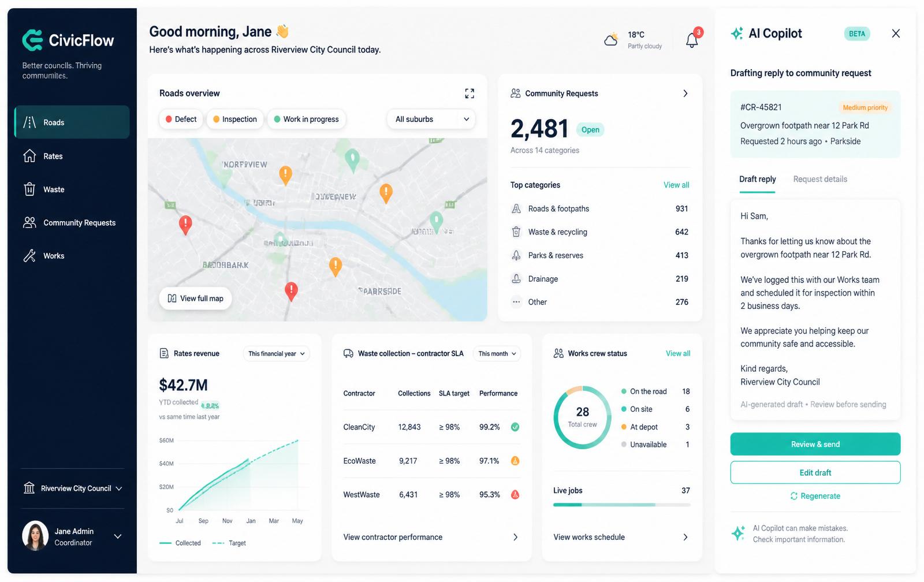This screenshot has height=582, width=924.
Task: Open the All suburbs dropdown
Action: tap(431, 119)
